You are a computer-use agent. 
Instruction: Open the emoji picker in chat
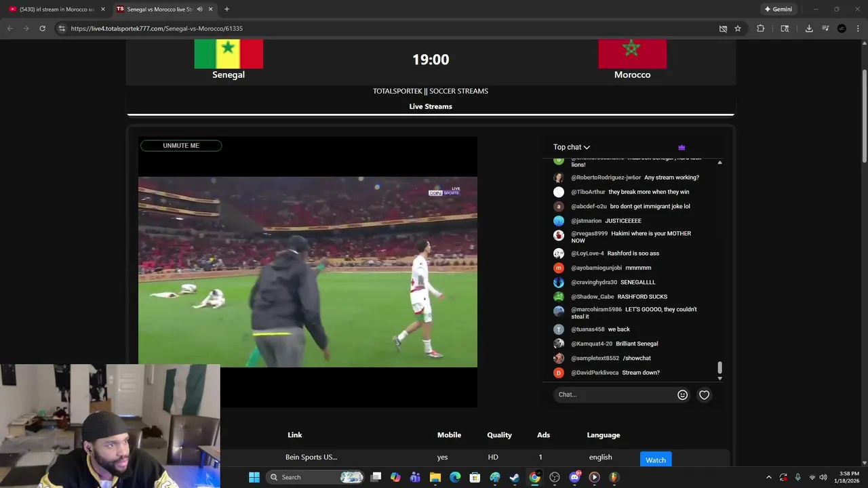pyautogui.click(x=683, y=394)
